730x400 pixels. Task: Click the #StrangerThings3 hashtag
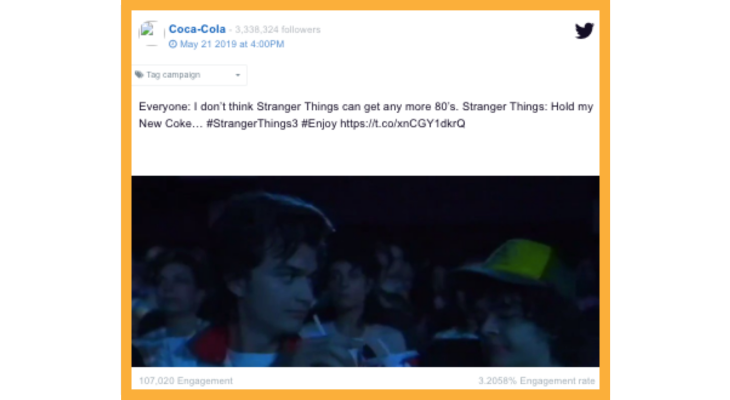252,123
